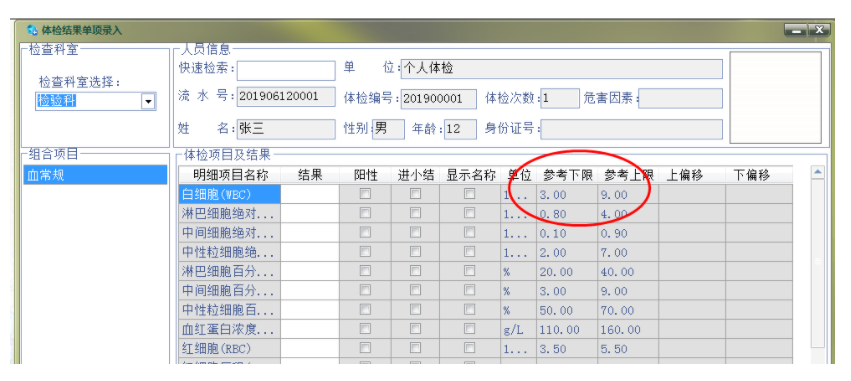Click the 明细项目名称 column header
Image resolution: width=851 pixels, height=381 pixels.
click(230, 175)
